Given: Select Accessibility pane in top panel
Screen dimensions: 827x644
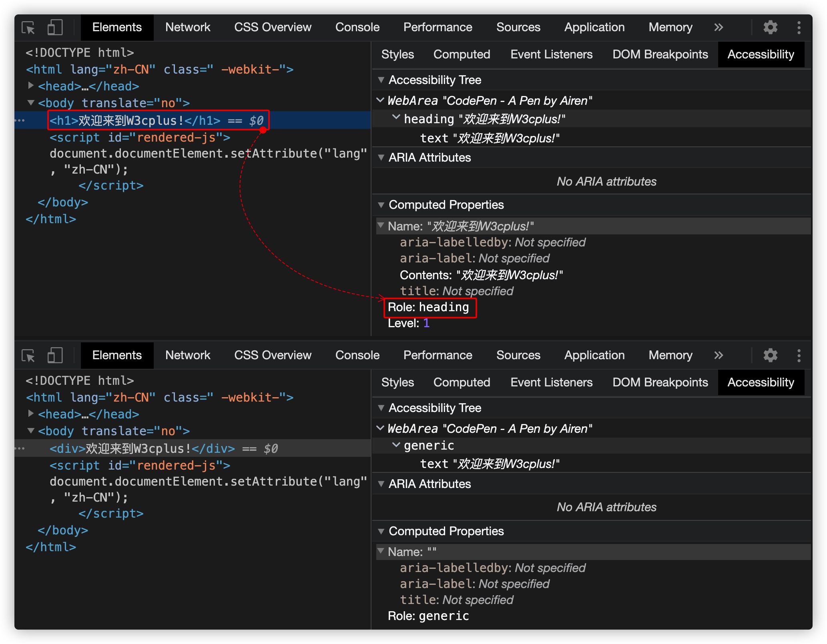Looking at the screenshot, I should coord(761,55).
